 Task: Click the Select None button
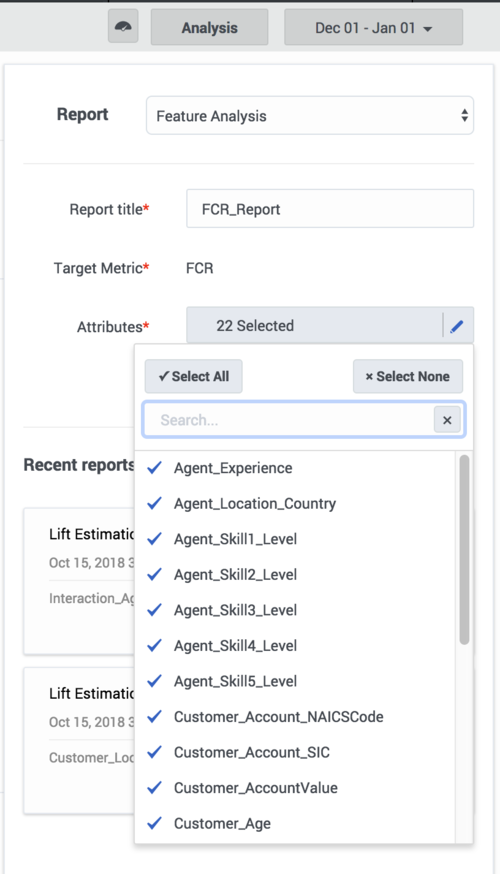tap(408, 376)
